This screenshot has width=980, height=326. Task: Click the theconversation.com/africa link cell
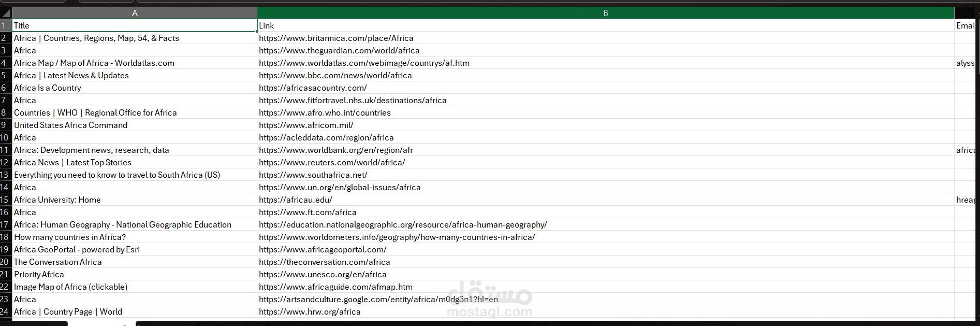coord(606,262)
